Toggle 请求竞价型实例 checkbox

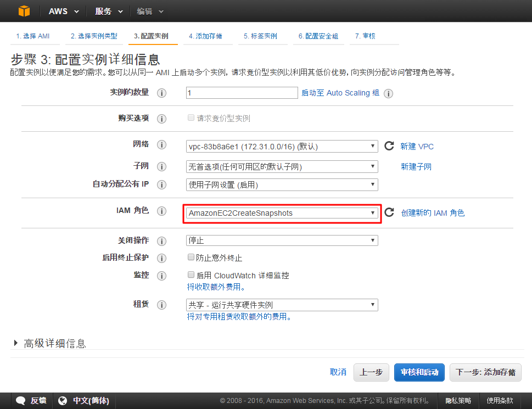(x=191, y=117)
